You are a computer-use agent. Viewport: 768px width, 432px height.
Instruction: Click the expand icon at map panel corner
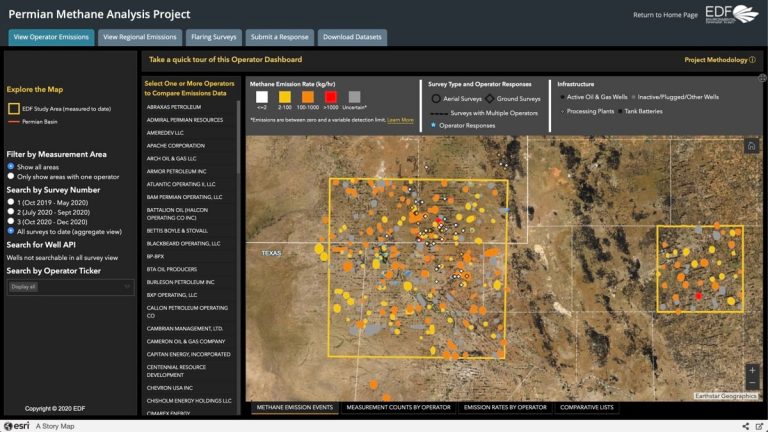pos(762,78)
